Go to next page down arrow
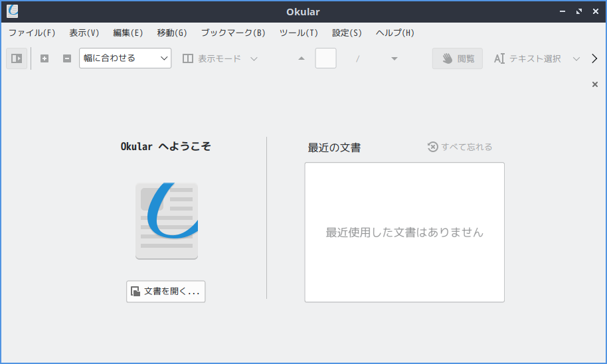607x364 pixels. click(x=394, y=58)
